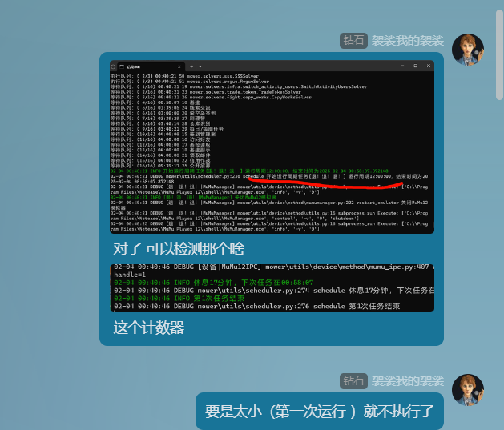Select message 要是太小（第一次运行）就不执行了

tap(320, 412)
